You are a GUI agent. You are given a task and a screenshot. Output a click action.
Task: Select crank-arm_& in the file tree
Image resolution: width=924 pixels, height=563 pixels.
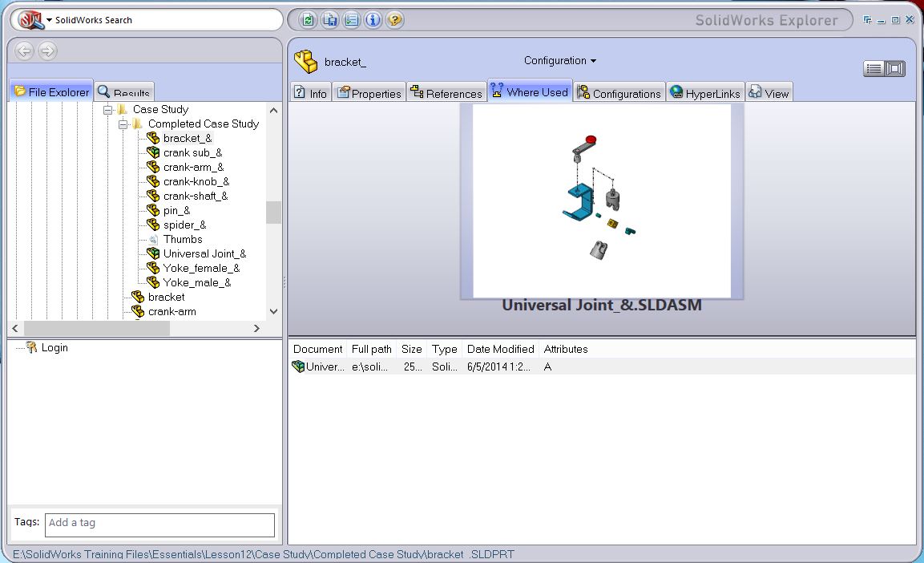[193, 167]
